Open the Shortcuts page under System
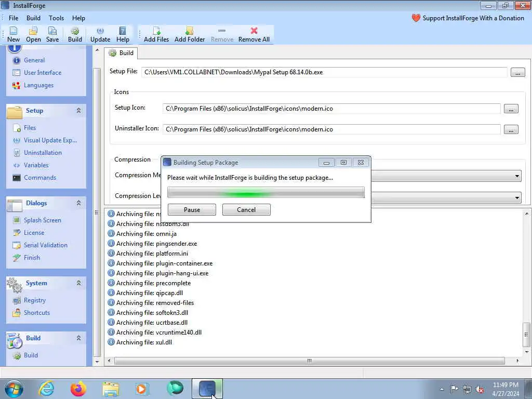 pos(37,313)
